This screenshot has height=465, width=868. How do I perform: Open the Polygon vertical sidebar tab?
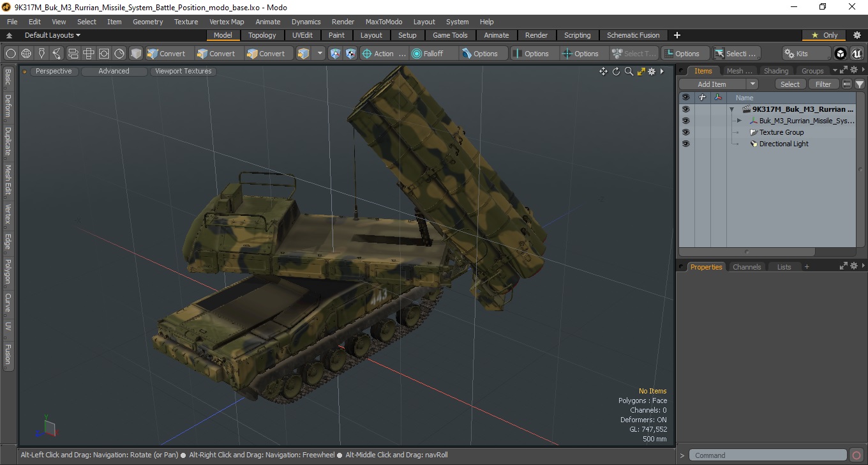click(8, 271)
